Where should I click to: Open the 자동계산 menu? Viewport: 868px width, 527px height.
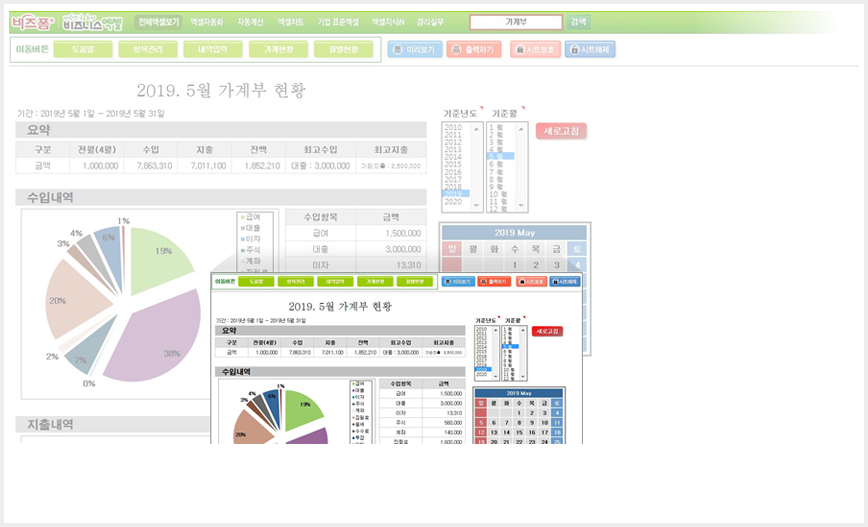tap(250, 22)
